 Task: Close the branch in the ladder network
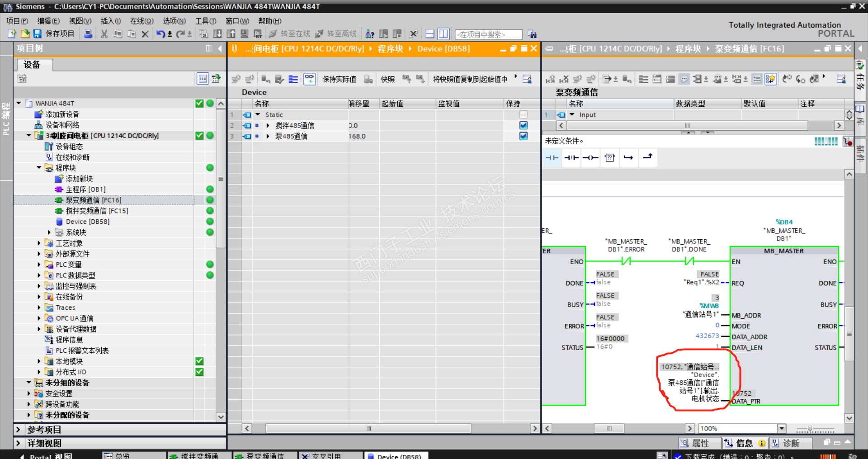point(648,157)
